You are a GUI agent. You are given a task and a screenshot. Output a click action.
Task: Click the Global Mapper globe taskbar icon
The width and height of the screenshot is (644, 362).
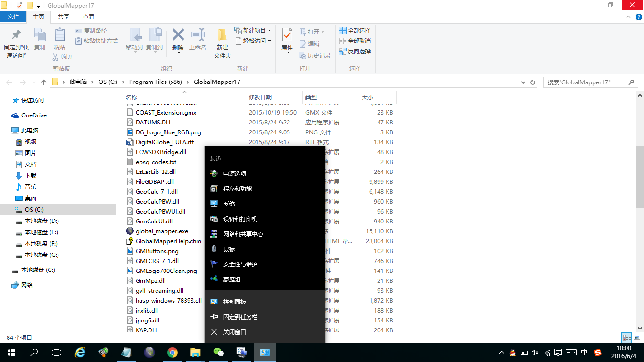click(149, 352)
